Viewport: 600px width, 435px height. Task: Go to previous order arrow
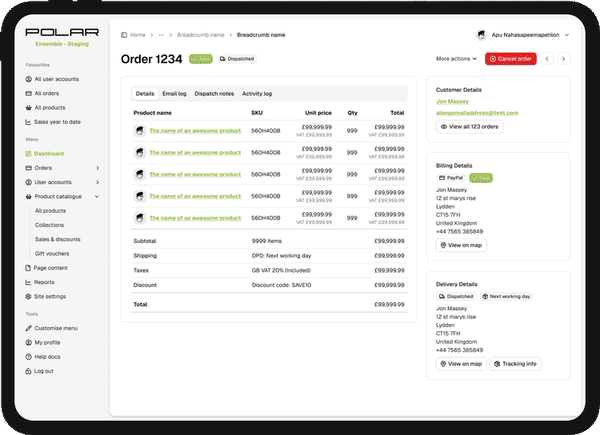(x=547, y=59)
